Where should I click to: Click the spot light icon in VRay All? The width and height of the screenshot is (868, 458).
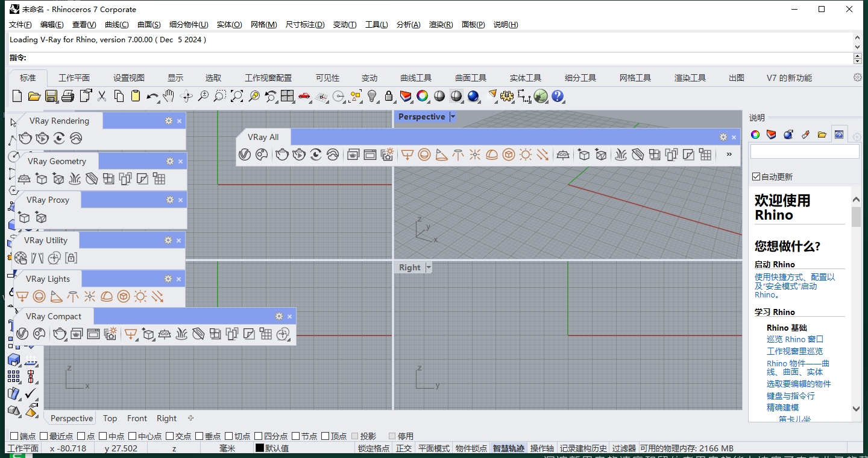pos(441,154)
